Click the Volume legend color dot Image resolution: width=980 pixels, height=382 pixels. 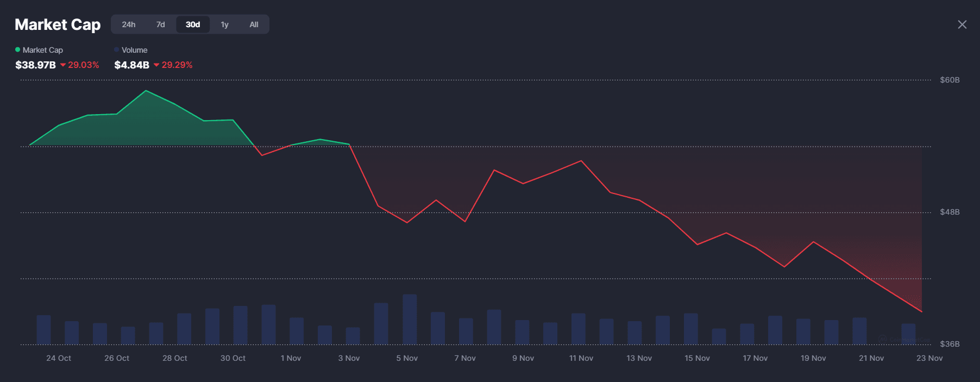click(117, 50)
